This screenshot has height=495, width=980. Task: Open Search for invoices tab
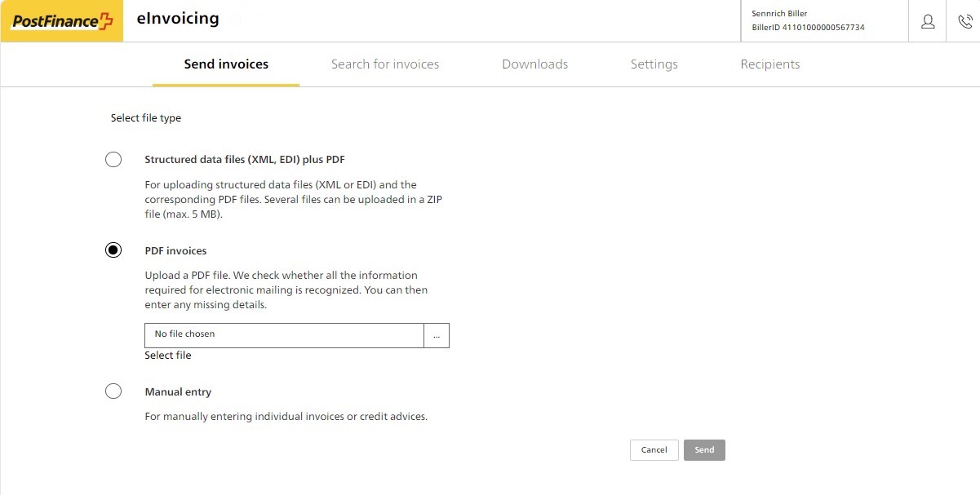click(385, 64)
